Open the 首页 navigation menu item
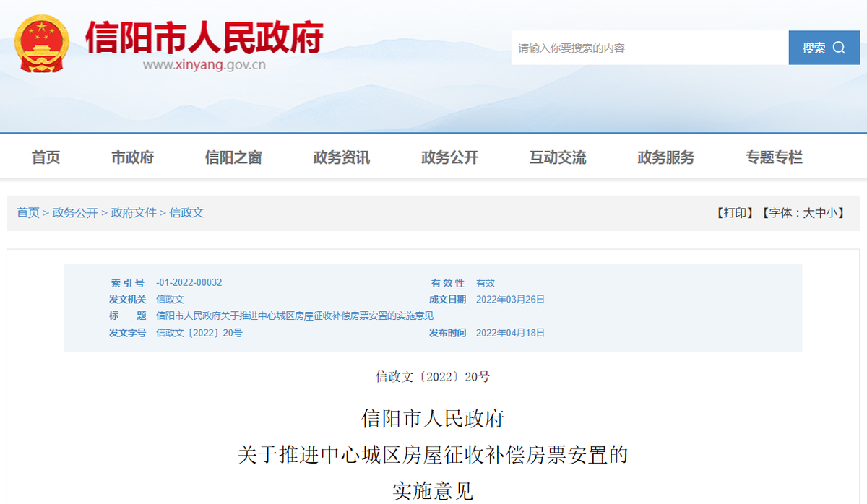 click(x=46, y=157)
